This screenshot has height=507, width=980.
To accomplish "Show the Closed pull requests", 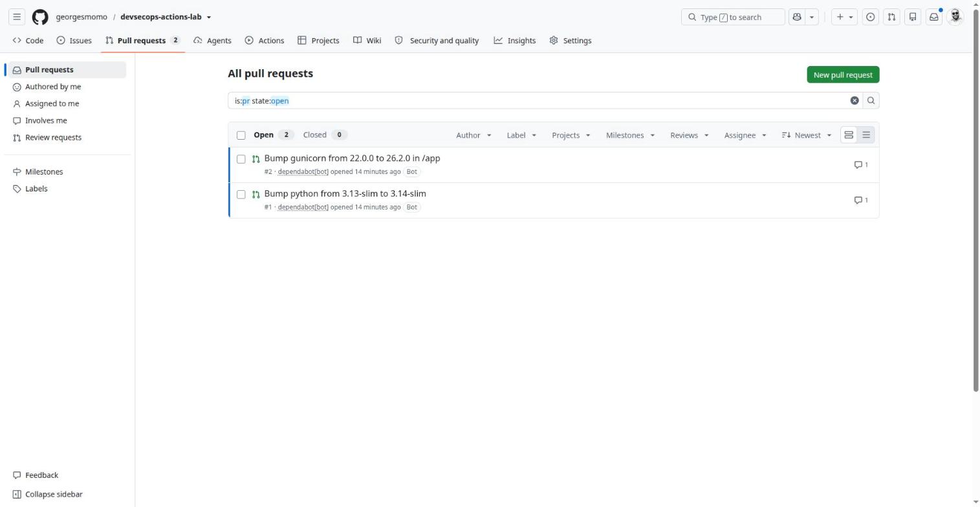I will (325, 135).
